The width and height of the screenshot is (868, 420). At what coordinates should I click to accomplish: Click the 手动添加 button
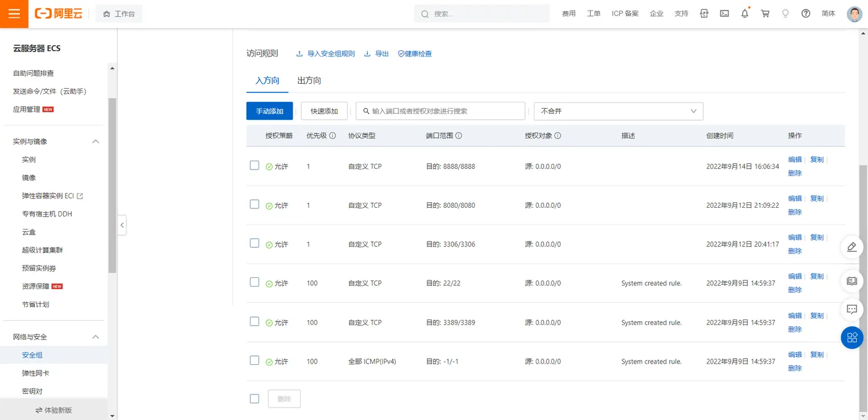click(269, 111)
